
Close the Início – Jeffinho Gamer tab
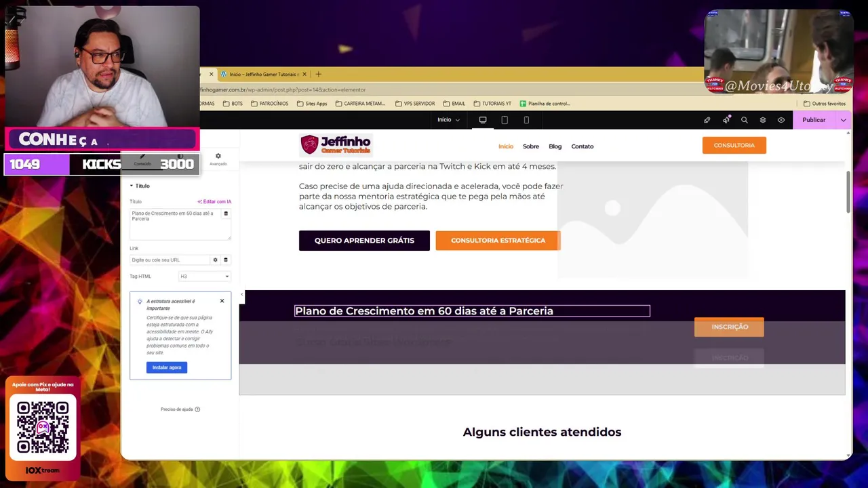(x=304, y=74)
